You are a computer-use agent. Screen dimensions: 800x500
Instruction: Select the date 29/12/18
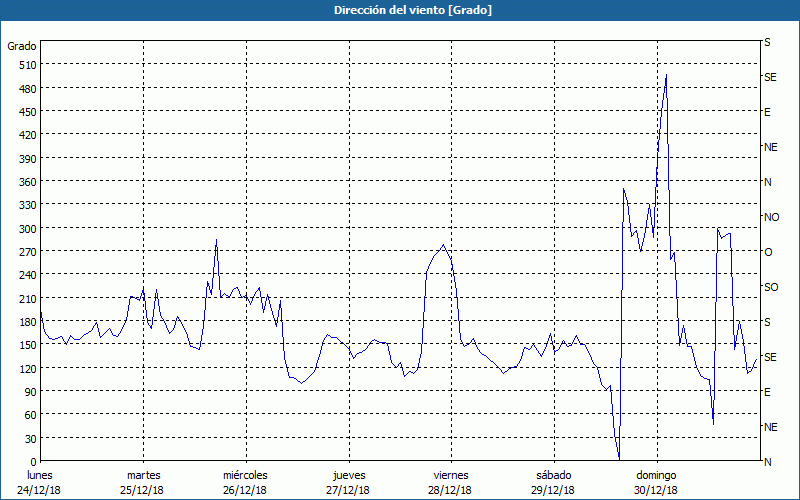(553, 490)
